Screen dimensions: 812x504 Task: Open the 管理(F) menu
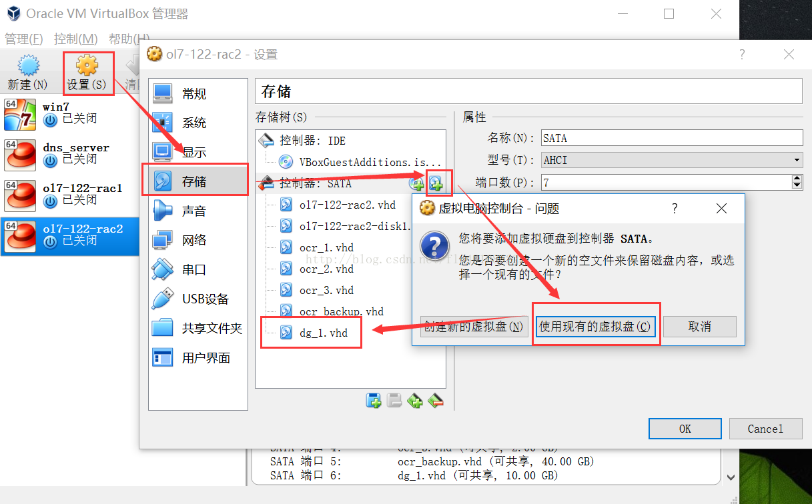pyautogui.click(x=24, y=39)
